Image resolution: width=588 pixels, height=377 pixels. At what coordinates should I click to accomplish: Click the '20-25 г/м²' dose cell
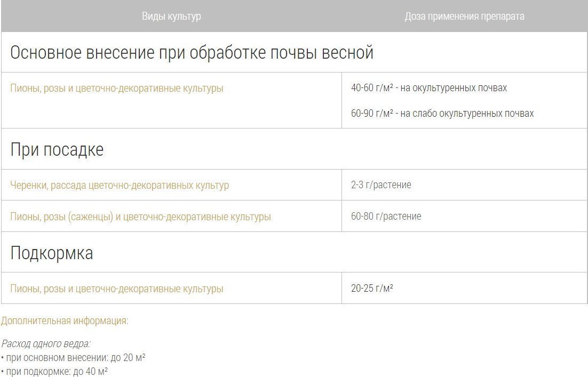(x=372, y=288)
